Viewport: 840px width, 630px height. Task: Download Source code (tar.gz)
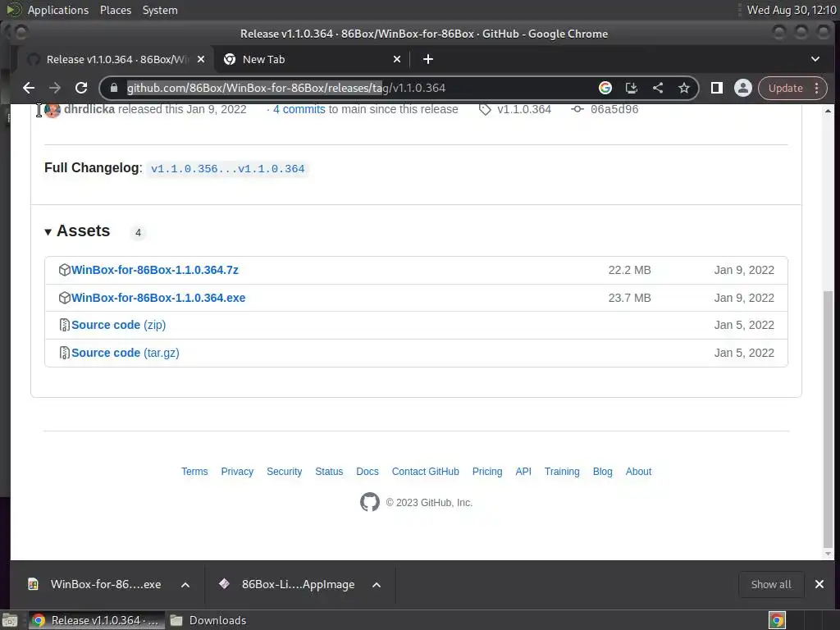(x=126, y=353)
